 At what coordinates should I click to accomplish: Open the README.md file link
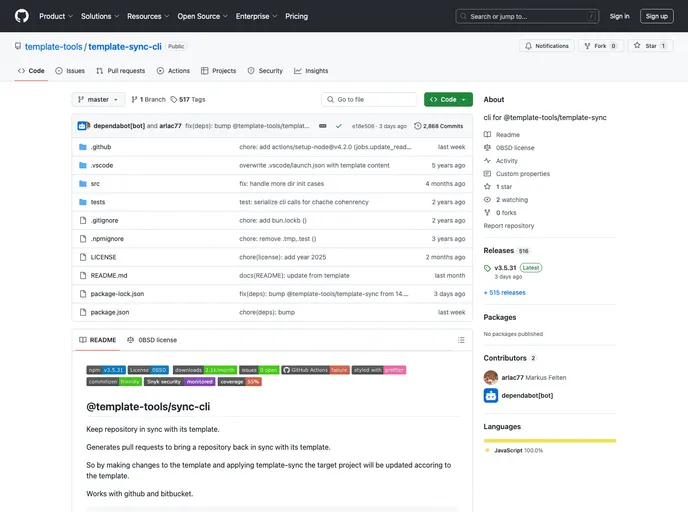click(109, 276)
